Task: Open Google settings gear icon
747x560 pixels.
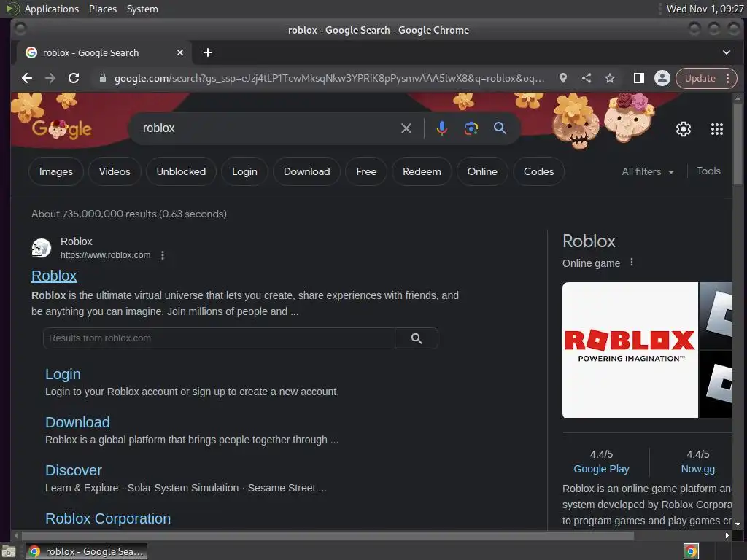Action: (683, 129)
